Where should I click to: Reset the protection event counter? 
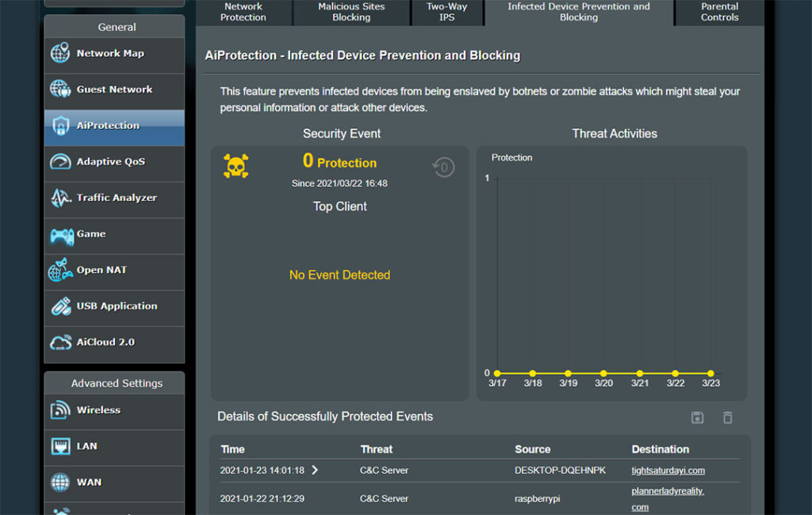point(443,167)
